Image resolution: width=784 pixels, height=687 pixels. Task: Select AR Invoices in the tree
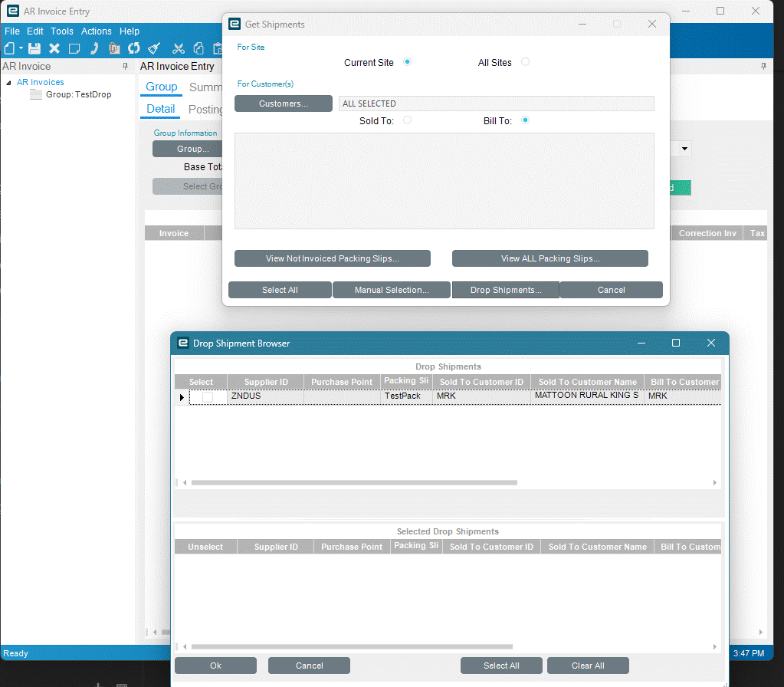(40, 82)
